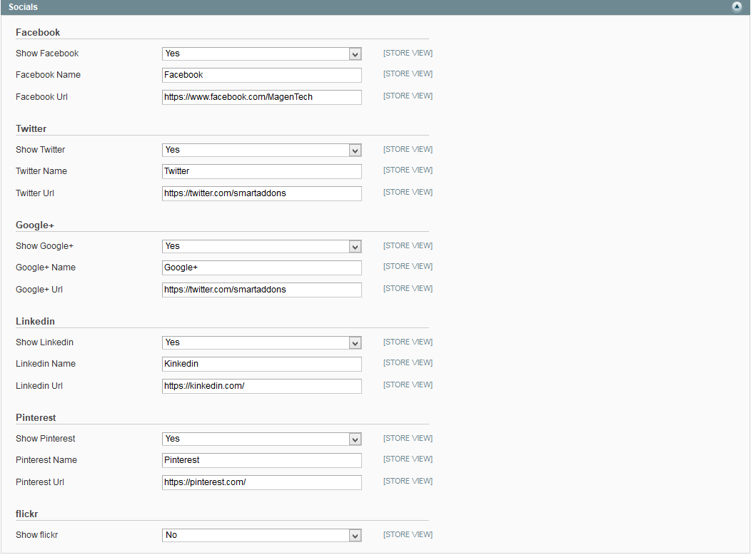Open the Show Google+ dropdown
This screenshot has height=560, width=751.
click(x=261, y=246)
